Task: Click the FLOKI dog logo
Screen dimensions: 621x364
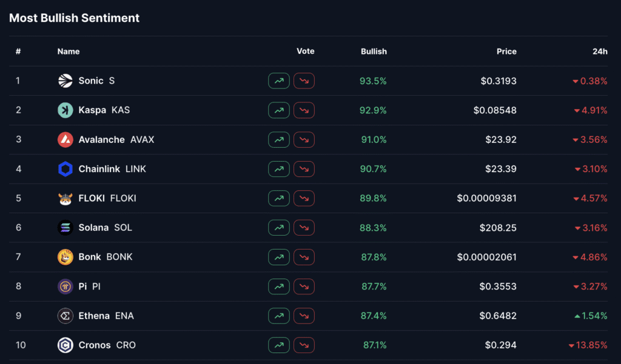Action: click(67, 198)
